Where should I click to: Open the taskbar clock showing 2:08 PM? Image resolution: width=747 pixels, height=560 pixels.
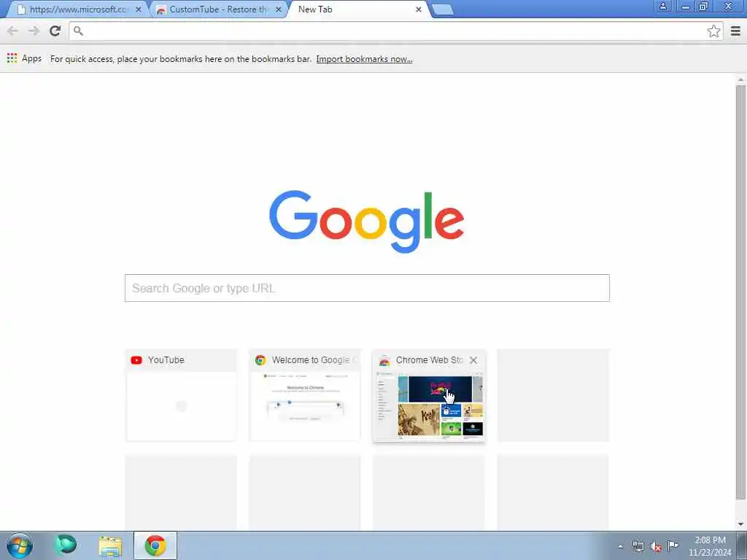[x=710, y=546]
